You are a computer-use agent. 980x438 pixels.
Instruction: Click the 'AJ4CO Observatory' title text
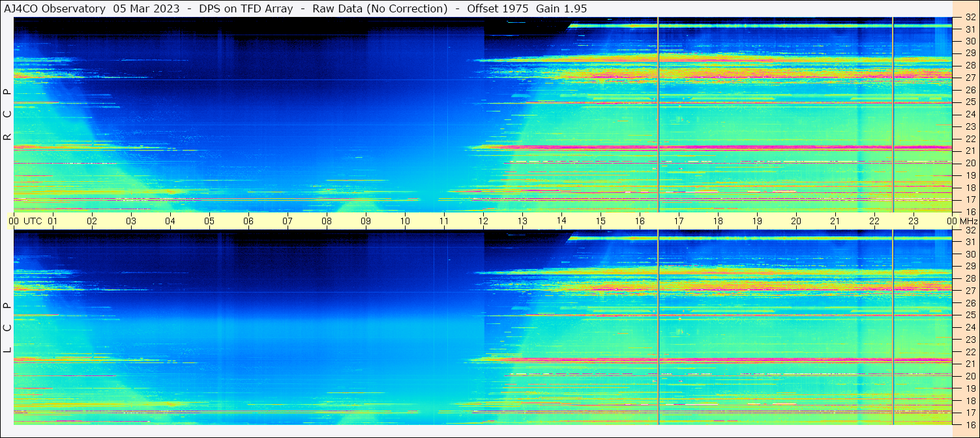pyautogui.click(x=55, y=9)
